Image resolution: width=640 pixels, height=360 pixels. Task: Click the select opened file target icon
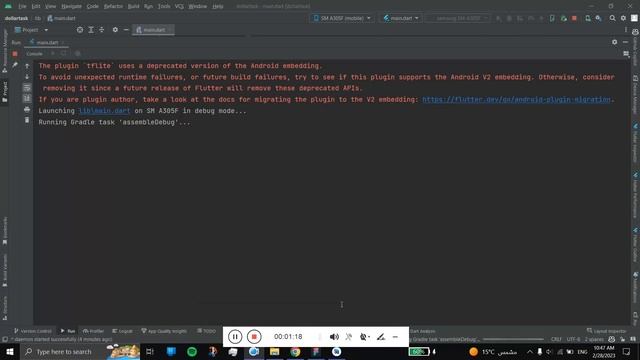(x=80, y=30)
